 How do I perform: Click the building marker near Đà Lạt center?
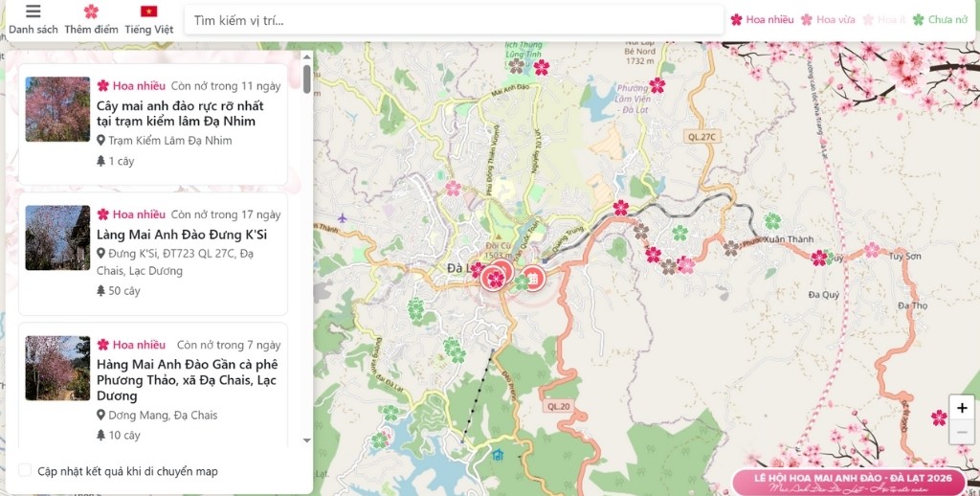533,278
